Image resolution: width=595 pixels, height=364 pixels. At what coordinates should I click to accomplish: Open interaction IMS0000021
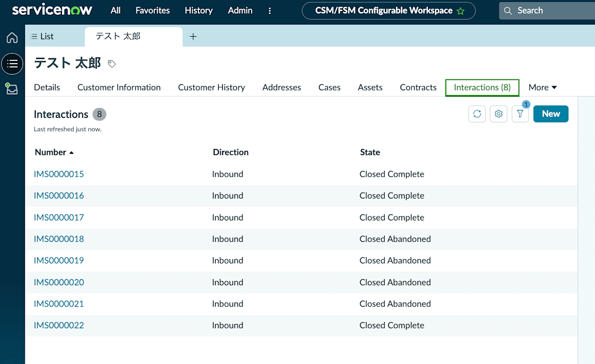pyautogui.click(x=59, y=304)
